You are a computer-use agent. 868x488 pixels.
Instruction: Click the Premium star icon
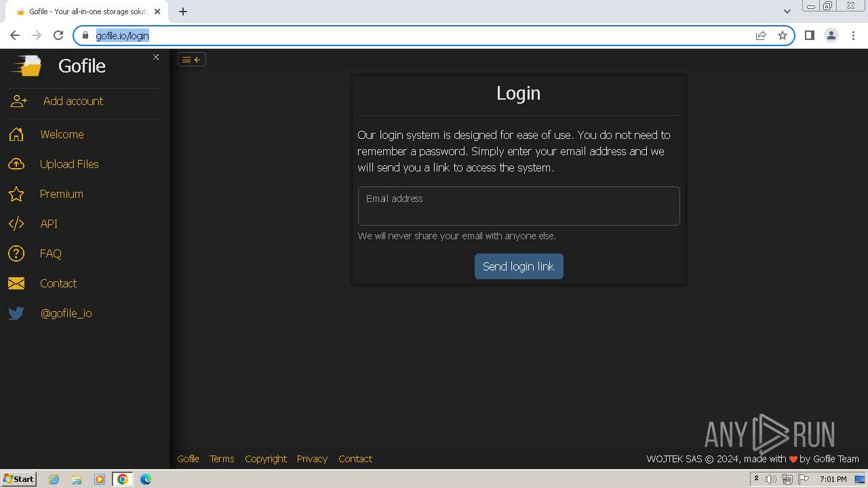pyautogui.click(x=16, y=194)
